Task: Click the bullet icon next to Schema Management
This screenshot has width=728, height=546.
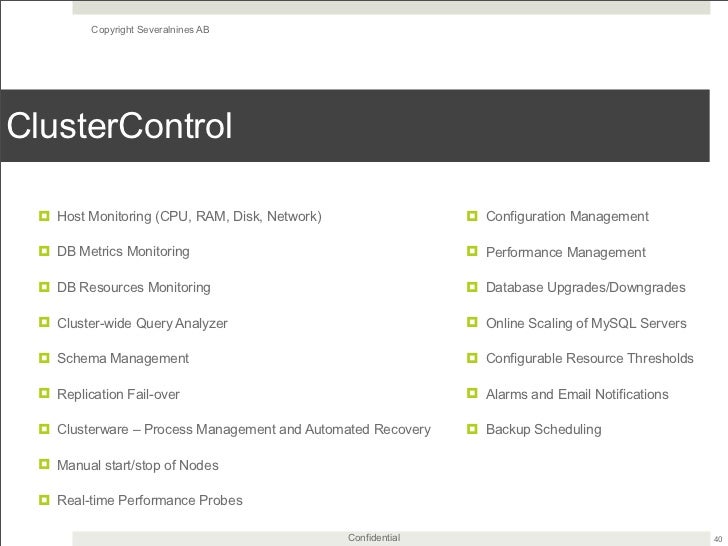Action: [44, 358]
